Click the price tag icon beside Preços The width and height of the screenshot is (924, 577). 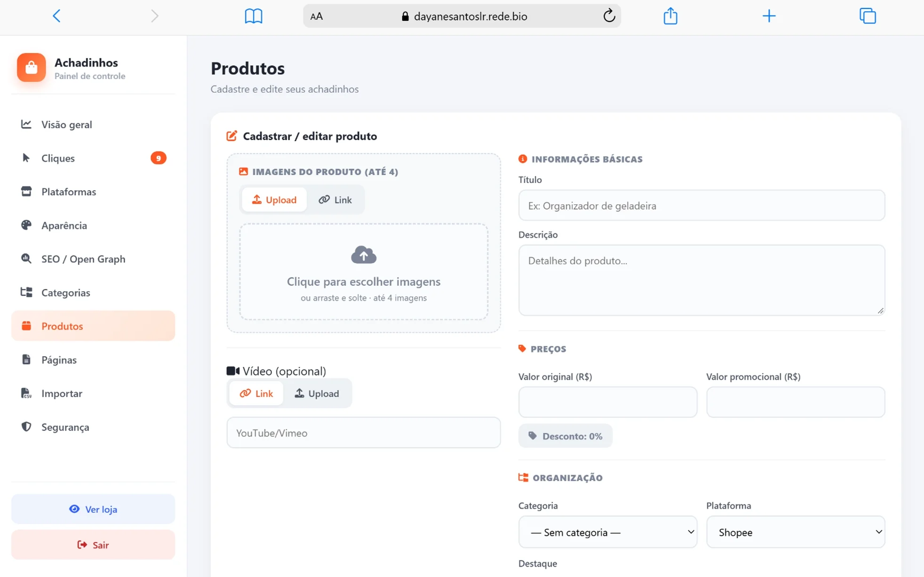pos(522,348)
